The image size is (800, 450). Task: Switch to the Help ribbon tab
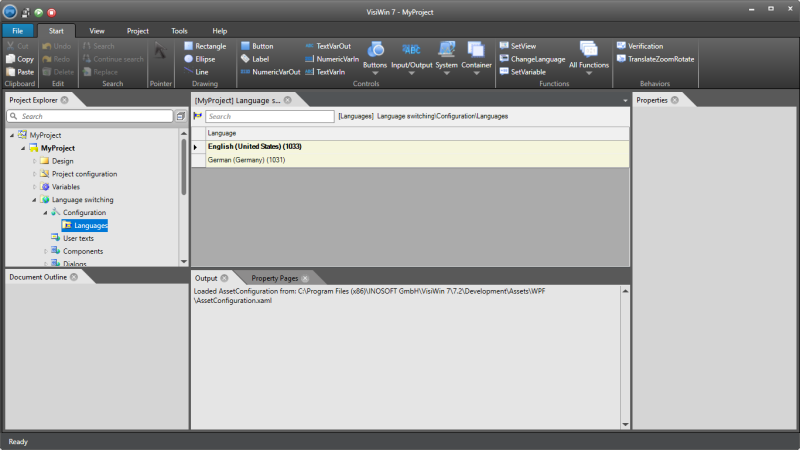(219, 31)
